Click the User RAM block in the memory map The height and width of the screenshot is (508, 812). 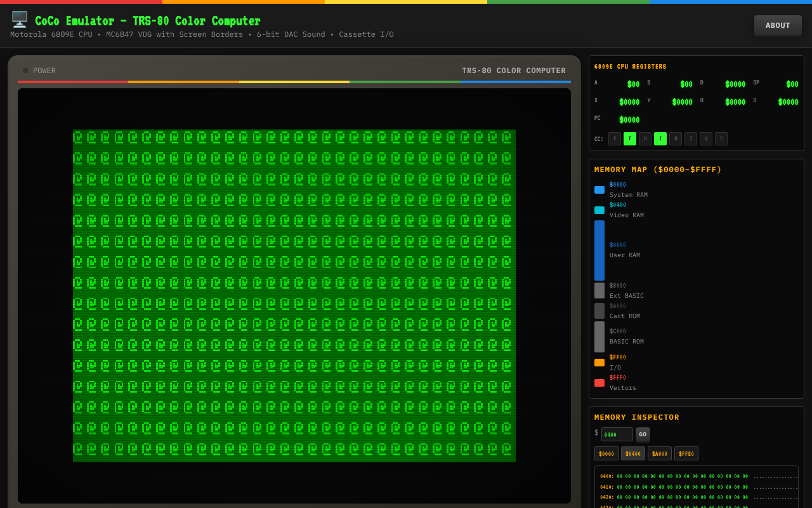[599, 250]
